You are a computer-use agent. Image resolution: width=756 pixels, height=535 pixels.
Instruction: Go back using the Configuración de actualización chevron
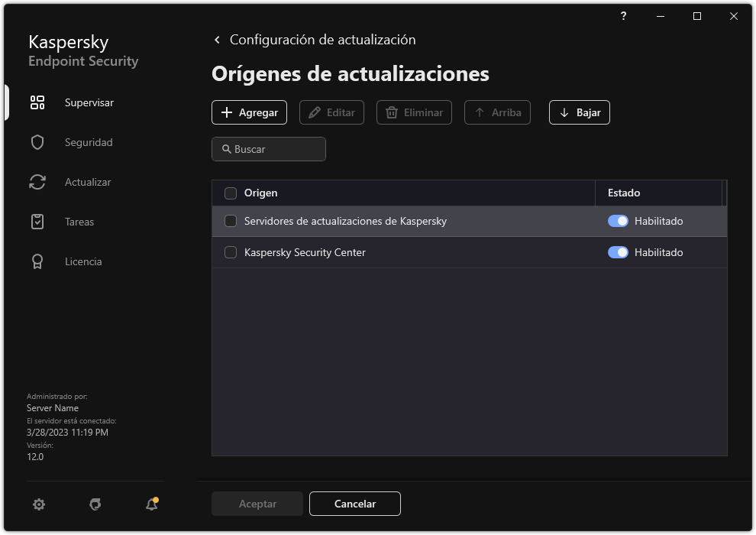217,39
